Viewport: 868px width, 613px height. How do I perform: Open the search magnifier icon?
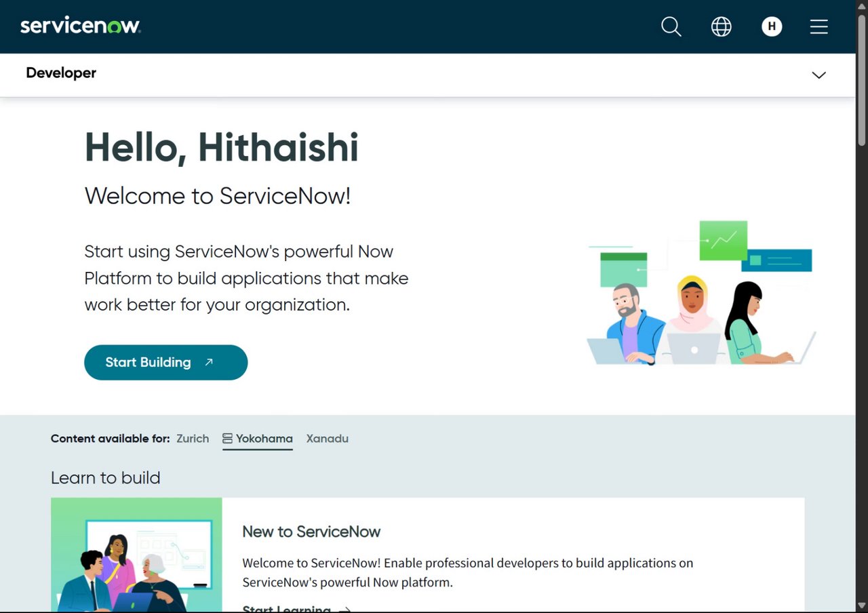(x=671, y=26)
